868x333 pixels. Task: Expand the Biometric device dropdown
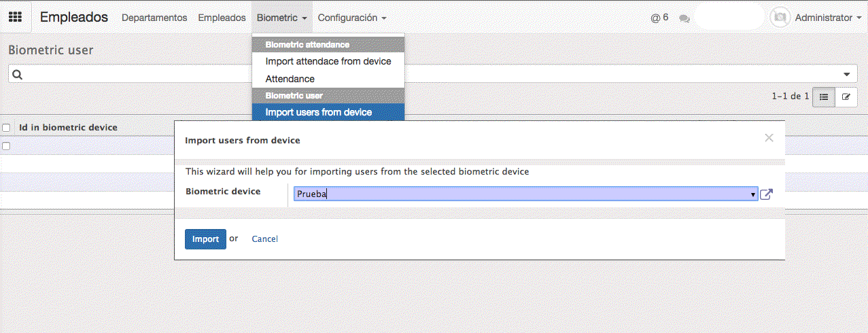coord(753,194)
